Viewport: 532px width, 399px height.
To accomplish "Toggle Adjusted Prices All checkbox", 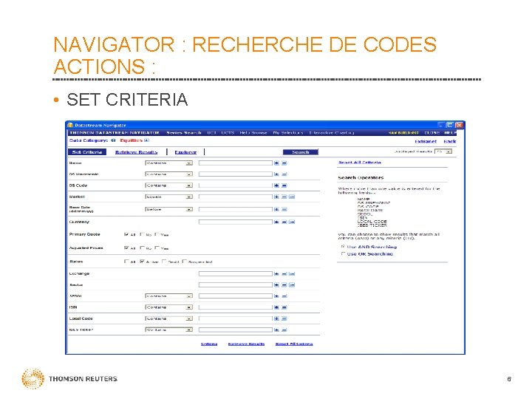I will (x=126, y=248).
